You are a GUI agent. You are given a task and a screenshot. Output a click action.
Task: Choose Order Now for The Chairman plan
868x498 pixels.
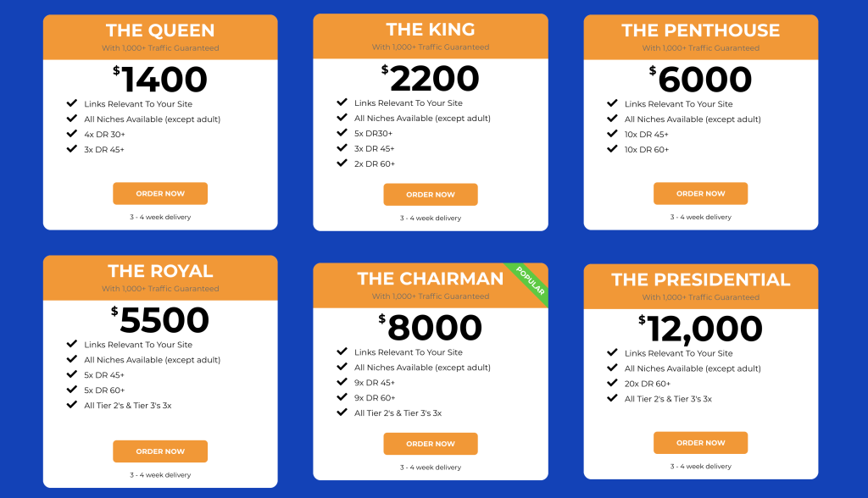pos(431,444)
